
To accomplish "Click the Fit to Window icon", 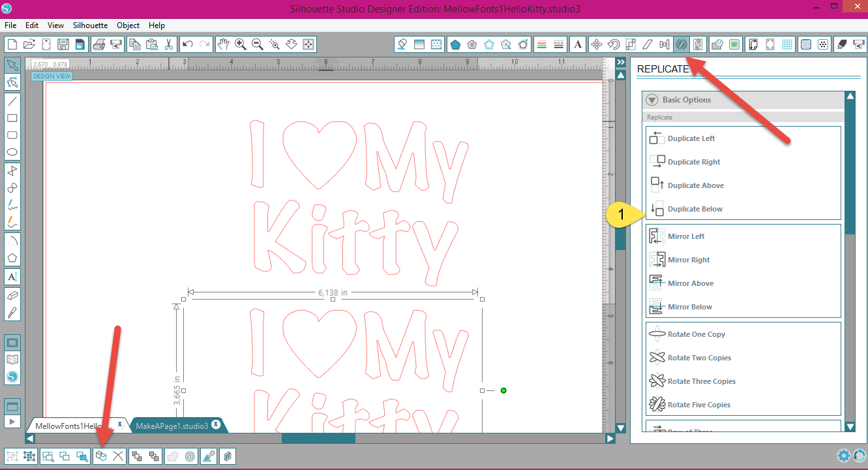I will tap(309, 44).
